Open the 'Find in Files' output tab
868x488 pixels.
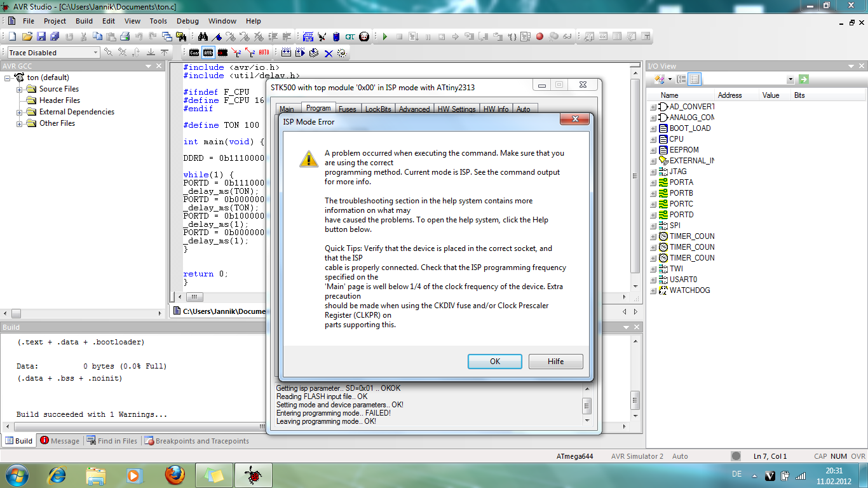(112, 441)
